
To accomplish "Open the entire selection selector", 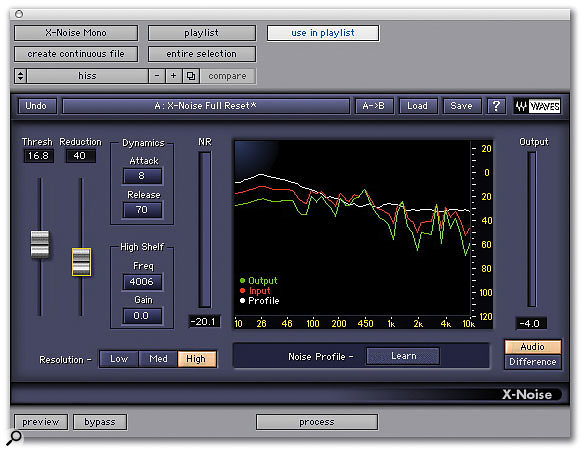I will [x=201, y=54].
